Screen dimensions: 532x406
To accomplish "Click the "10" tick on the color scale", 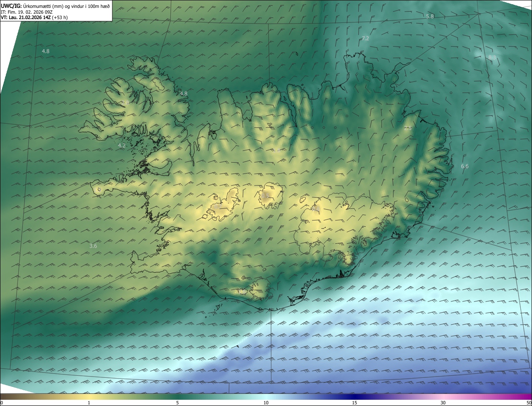I will click(x=266, y=403).
